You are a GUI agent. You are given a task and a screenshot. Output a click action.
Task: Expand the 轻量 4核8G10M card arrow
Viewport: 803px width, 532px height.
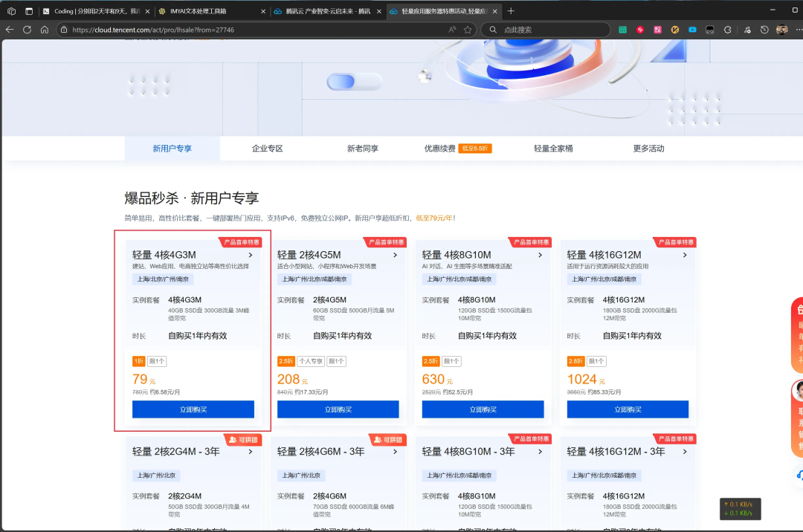tap(541, 255)
